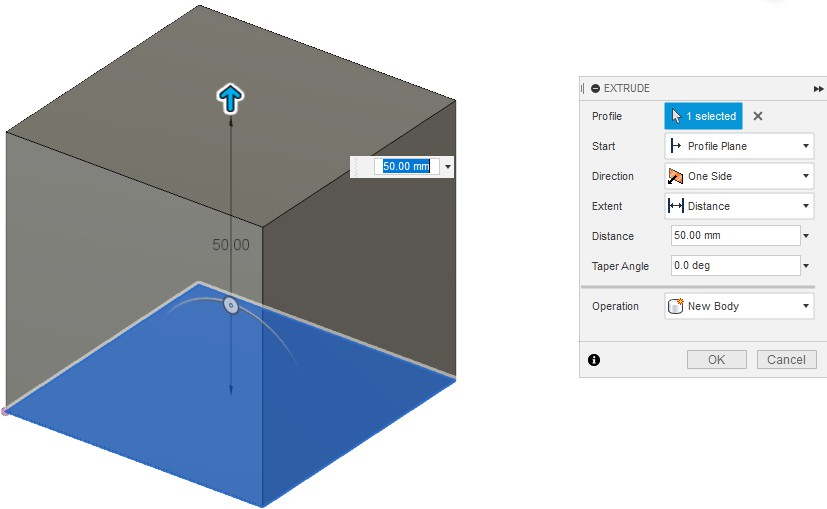Viewport: 827px width, 509px height.
Task: Click the info icon at the dialog bottom
Action: pyautogui.click(x=594, y=360)
